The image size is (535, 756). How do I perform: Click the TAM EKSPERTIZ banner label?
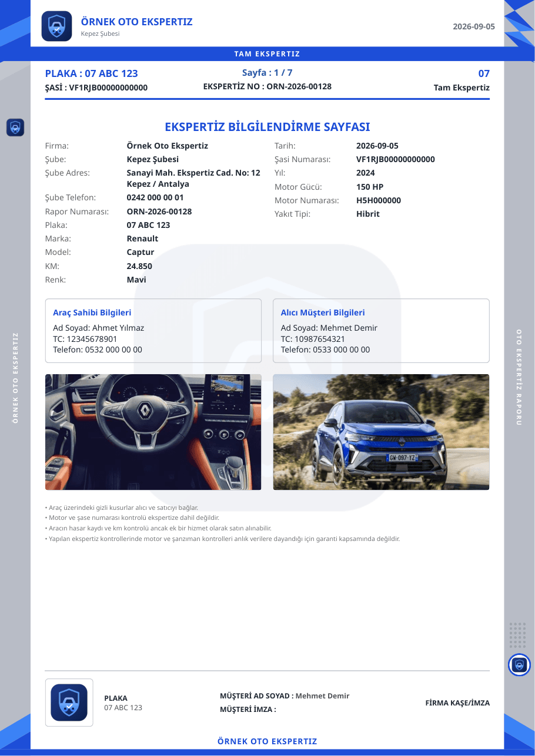coord(267,54)
